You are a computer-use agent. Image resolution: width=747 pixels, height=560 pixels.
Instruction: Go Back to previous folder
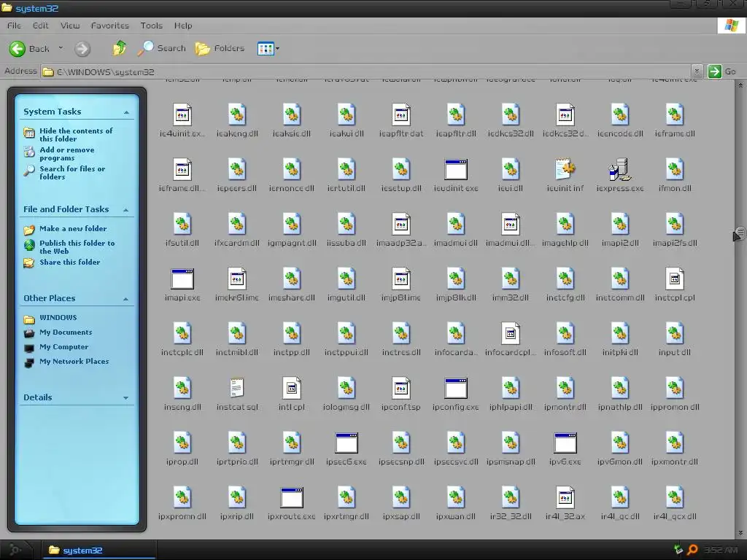(x=29, y=49)
